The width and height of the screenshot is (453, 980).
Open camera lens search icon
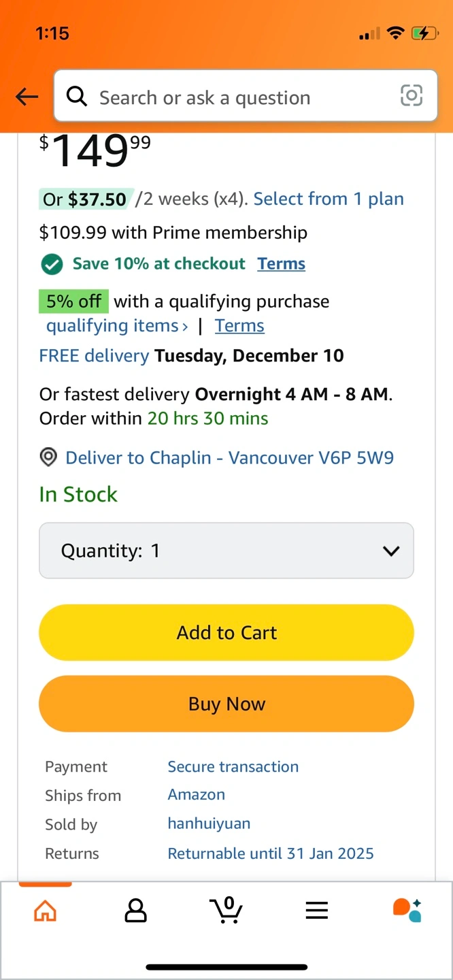tap(411, 96)
